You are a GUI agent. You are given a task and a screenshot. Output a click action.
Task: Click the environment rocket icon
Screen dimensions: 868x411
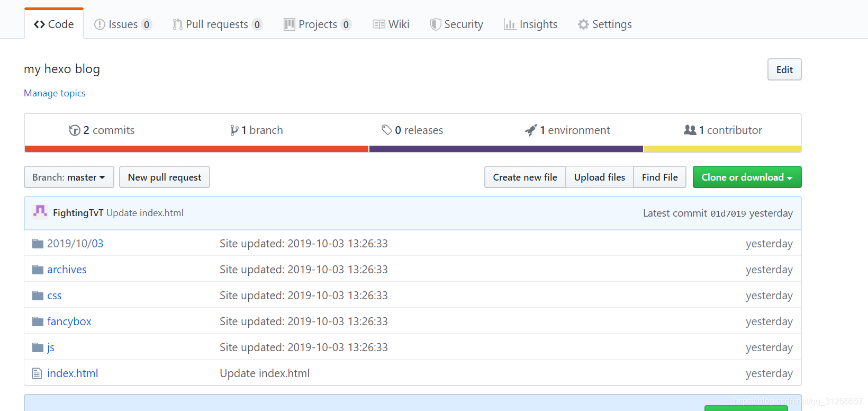(530, 130)
